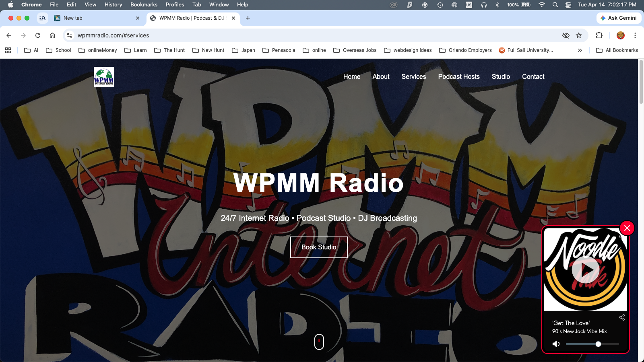Image resolution: width=644 pixels, height=362 pixels.
Task: Open the Studio nav link
Action: (x=501, y=77)
